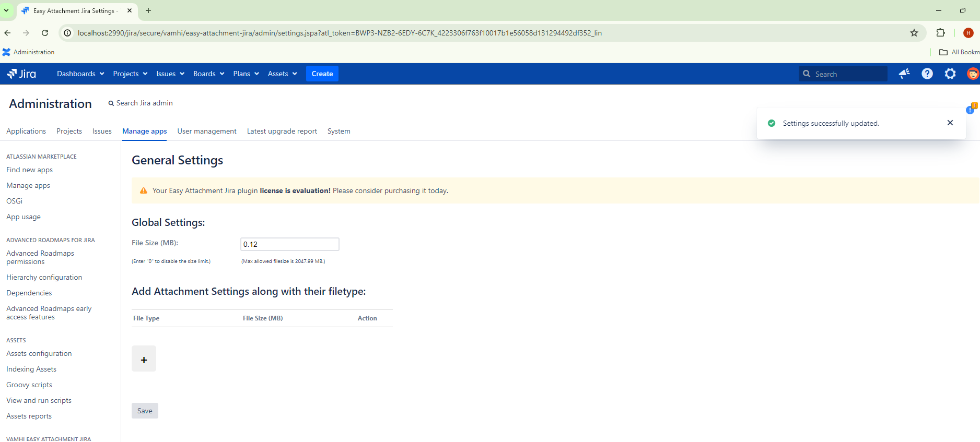Click the File Size (MB) input field
Image resolution: width=980 pixels, height=442 pixels.
tap(289, 244)
